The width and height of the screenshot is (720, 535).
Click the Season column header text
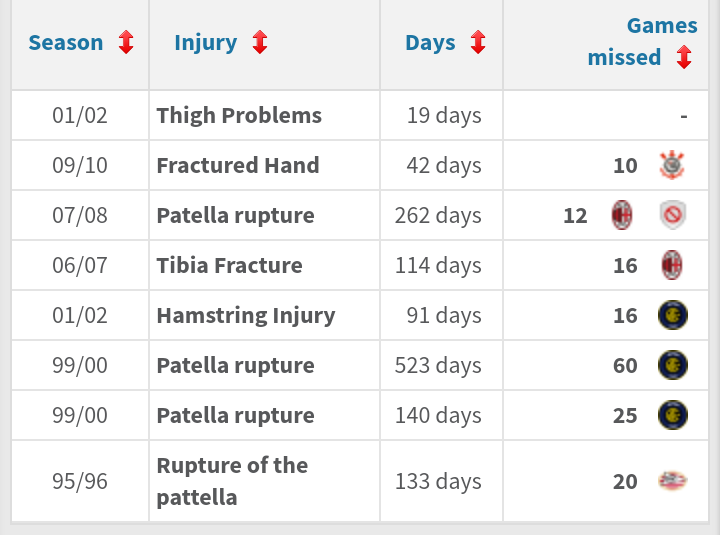pos(66,43)
